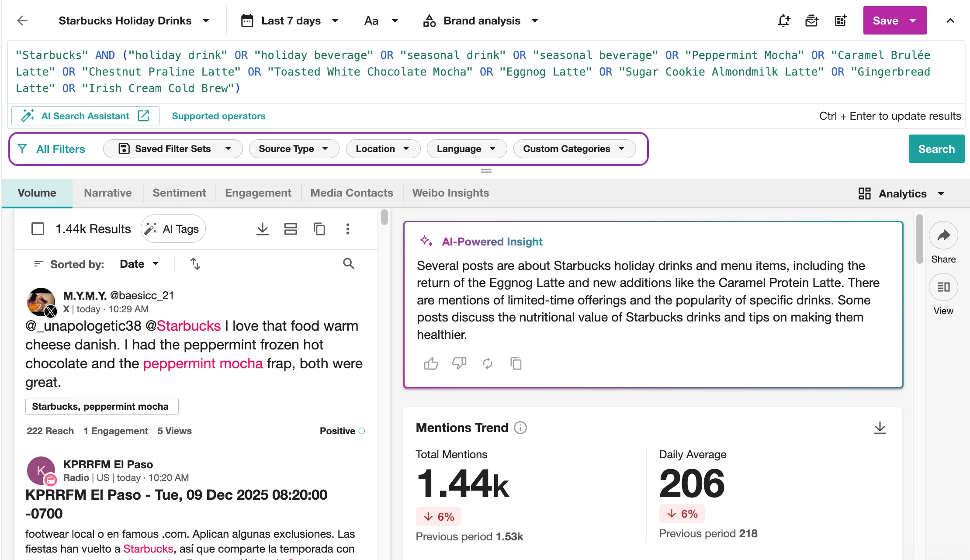Image resolution: width=970 pixels, height=560 pixels.
Task: Click the teal Search button
Action: coord(936,149)
